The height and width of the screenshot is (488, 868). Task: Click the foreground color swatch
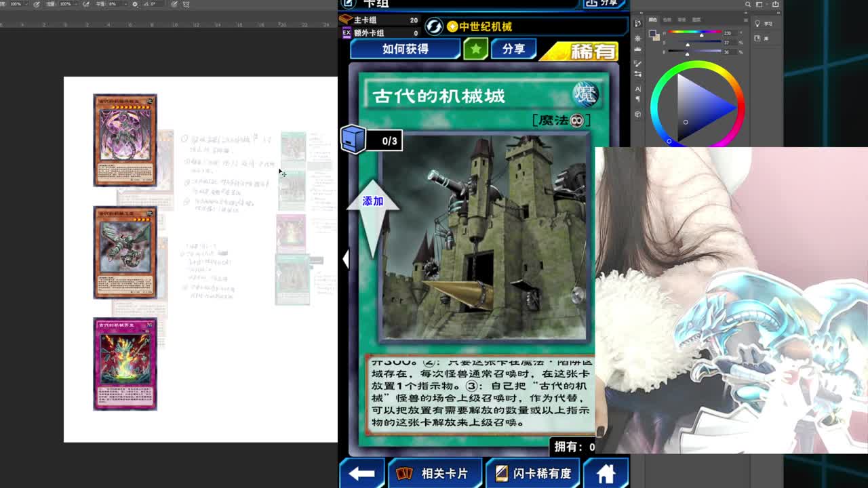[652, 33]
